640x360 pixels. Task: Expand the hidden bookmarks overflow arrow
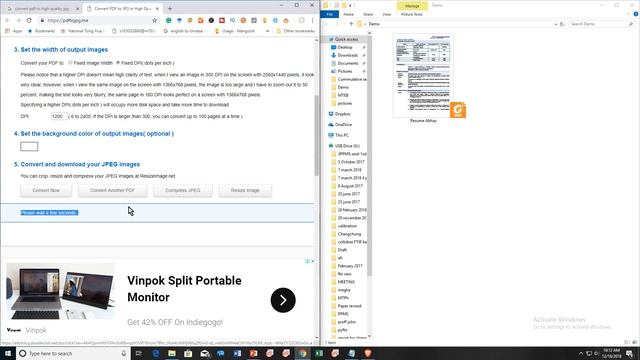[x=267, y=31]
